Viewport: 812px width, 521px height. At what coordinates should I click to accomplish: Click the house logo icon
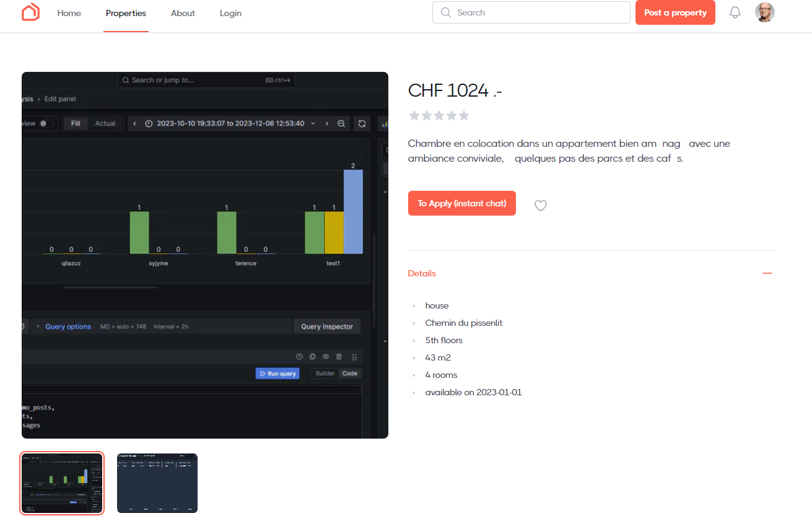pos(30,12)
